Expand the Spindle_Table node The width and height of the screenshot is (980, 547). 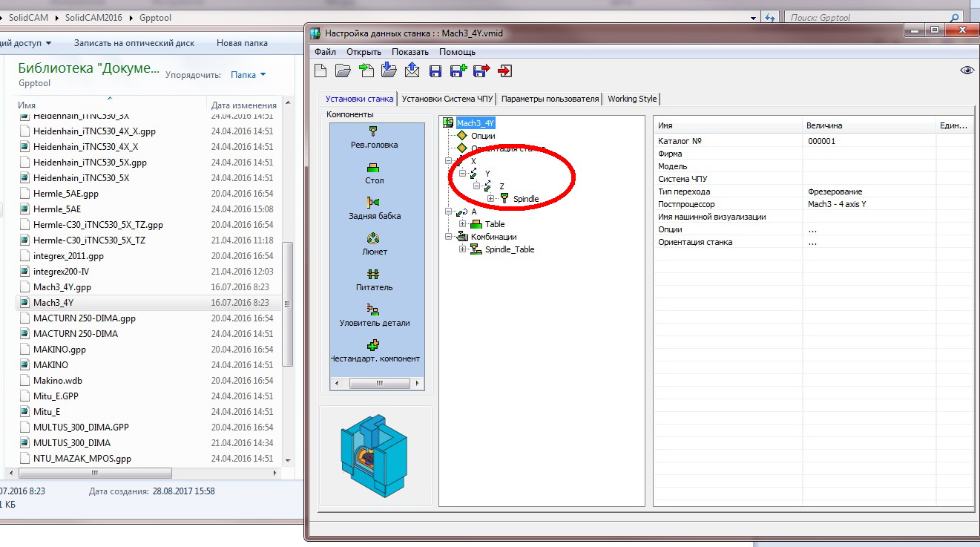[462, 249]
